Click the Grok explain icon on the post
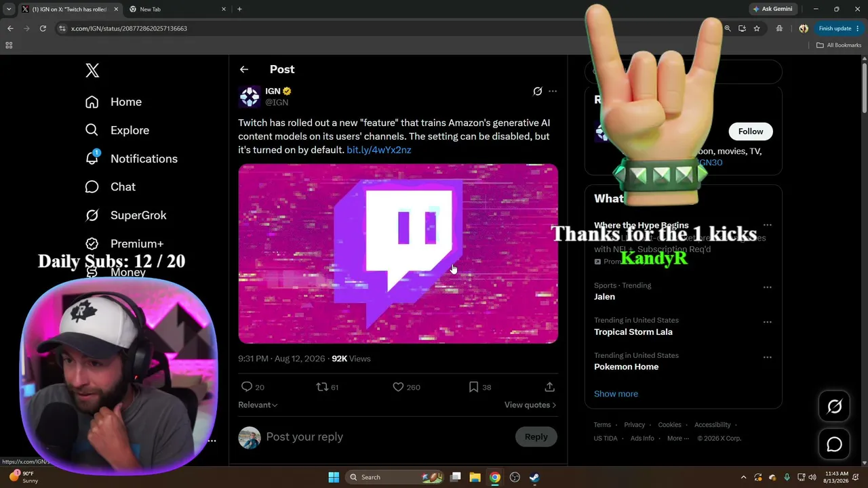The height and width of the screenshot is (488, 868). click(538, 91)
